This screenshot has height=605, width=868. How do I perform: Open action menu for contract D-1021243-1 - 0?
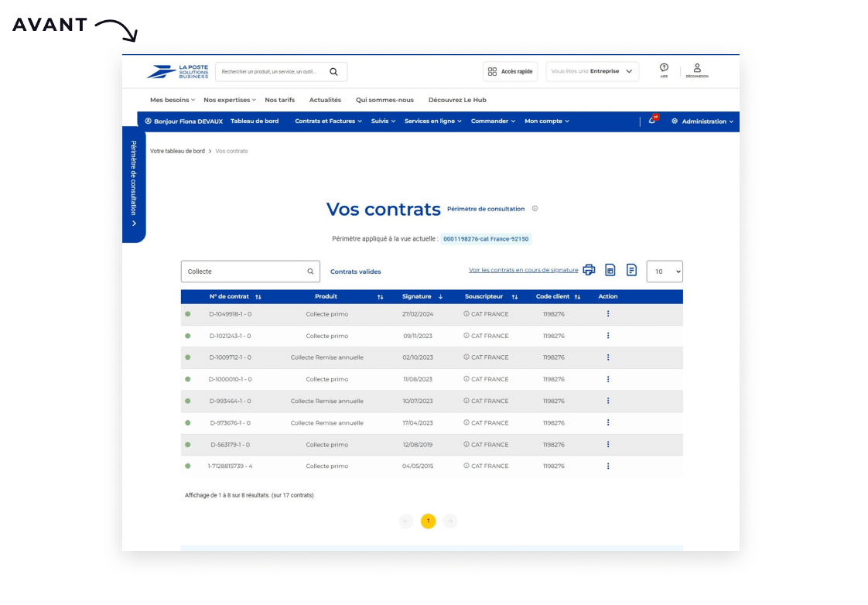(x=608, y=336)
